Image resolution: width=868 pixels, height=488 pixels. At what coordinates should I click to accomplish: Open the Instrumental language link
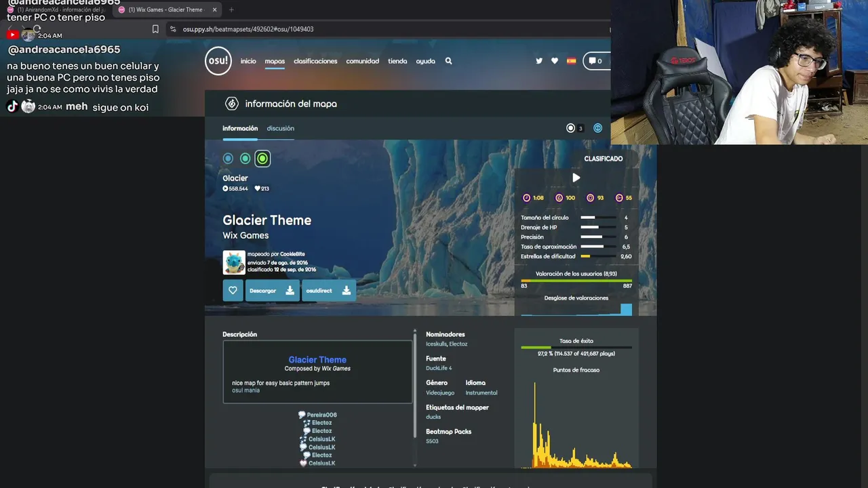[481, 393]
